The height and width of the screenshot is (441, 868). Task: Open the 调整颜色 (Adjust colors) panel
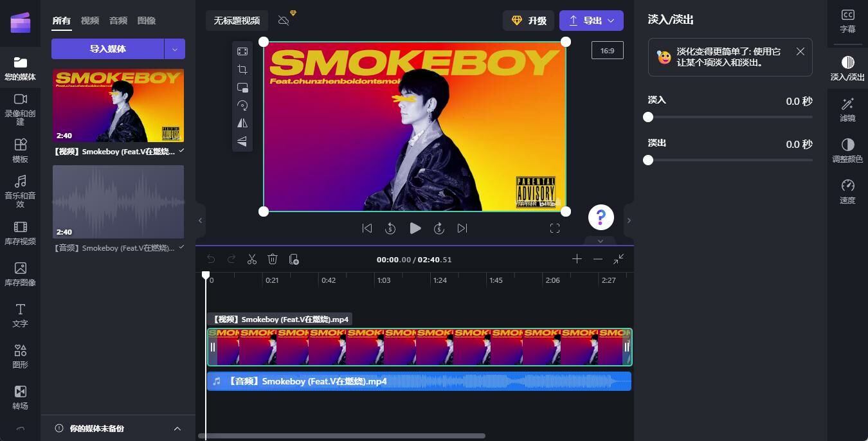[x=847, y=150]
